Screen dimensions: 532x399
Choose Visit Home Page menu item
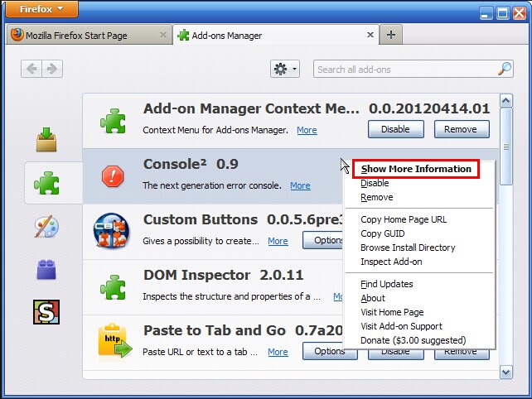click(x=392, y=312)
